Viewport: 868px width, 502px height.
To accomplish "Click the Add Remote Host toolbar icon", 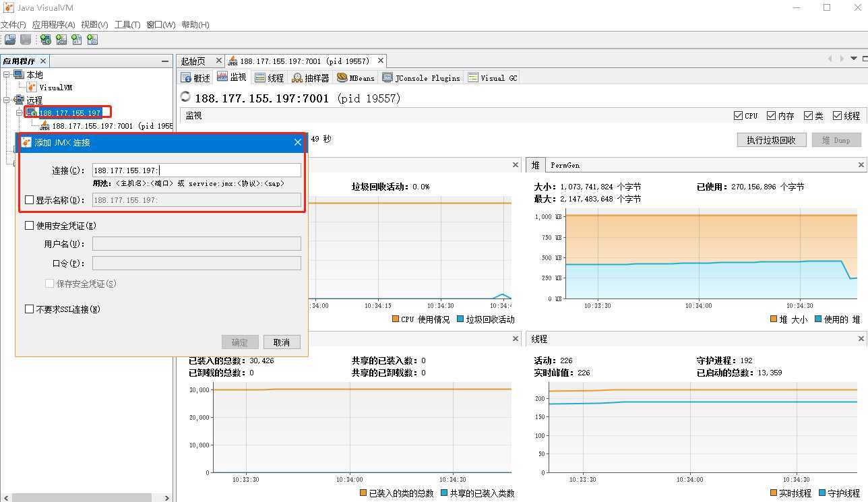I will (x=46, y=40).
